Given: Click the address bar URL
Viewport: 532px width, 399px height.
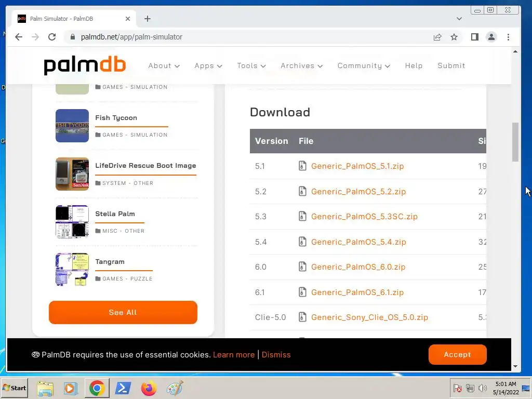Looking at the screenshot, I should point(131,37).
